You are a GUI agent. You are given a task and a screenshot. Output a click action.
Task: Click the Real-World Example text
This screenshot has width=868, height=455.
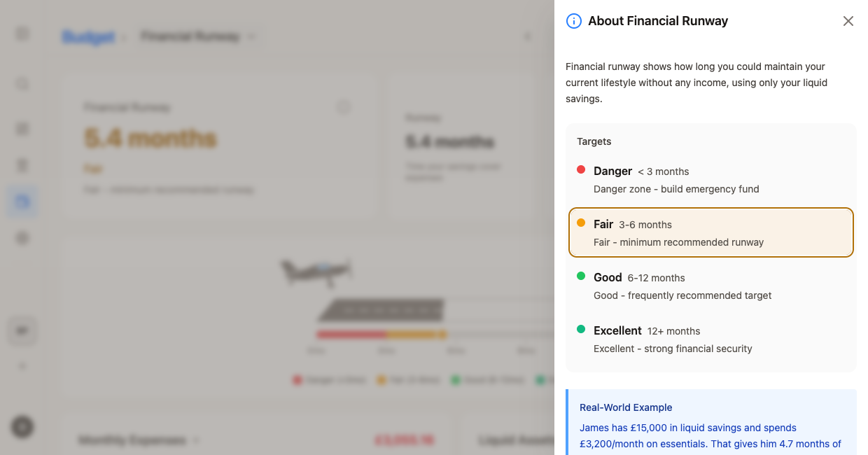(x=625, y=407)
